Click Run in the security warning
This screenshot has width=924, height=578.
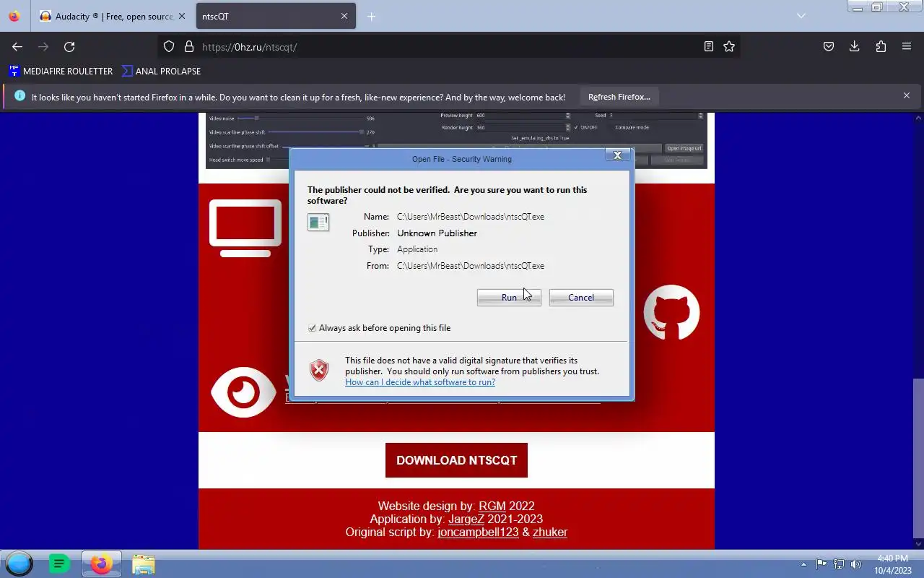(509, 298)
